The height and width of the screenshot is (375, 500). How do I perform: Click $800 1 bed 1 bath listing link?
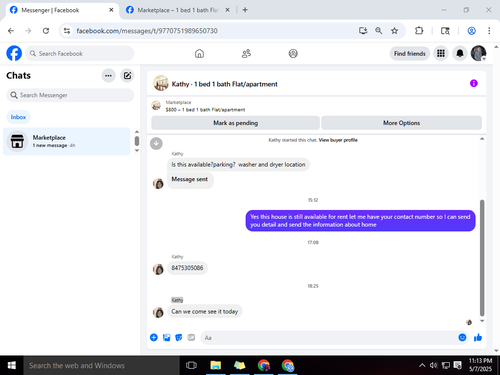pyautogui.click(x=205, y=110)
